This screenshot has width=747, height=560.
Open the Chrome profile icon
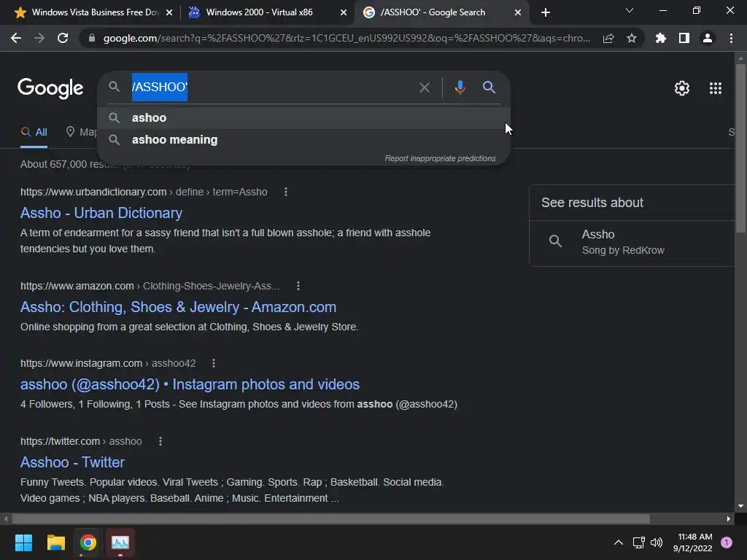click(708, 38)
